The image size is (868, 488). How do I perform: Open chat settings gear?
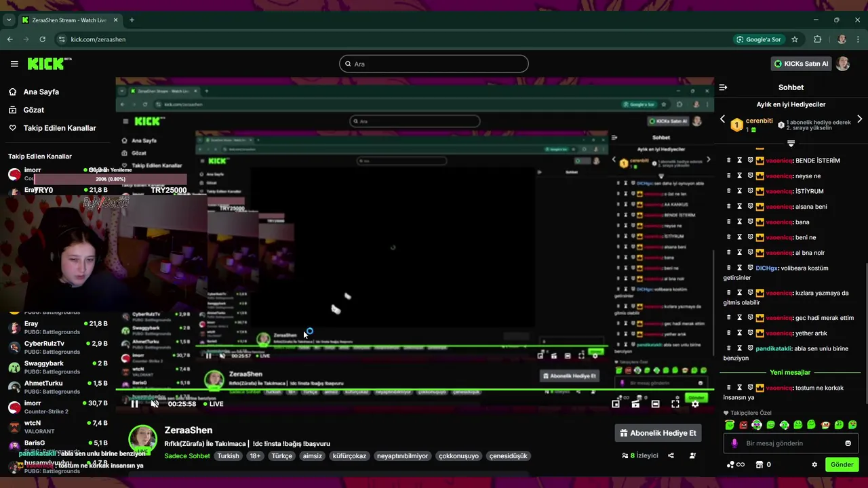[814, 465]
